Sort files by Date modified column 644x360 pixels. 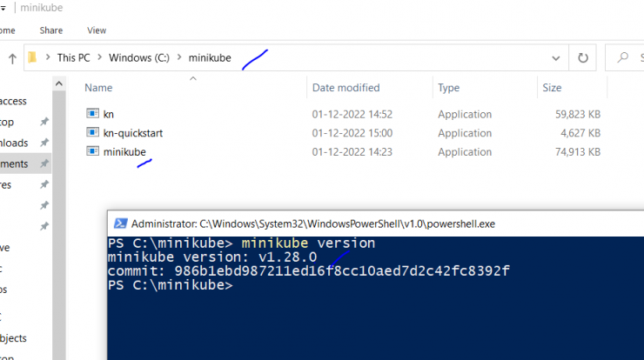(x=345, y=88)
